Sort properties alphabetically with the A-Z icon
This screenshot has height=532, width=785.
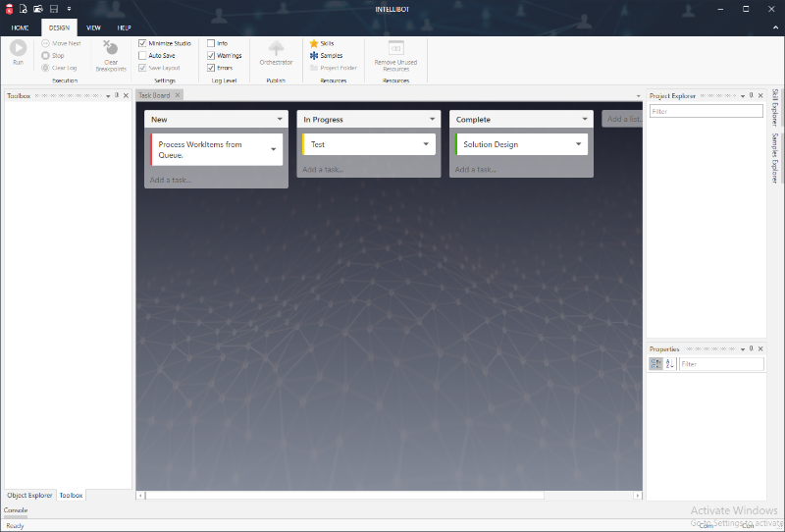click(x=669, y=364)
